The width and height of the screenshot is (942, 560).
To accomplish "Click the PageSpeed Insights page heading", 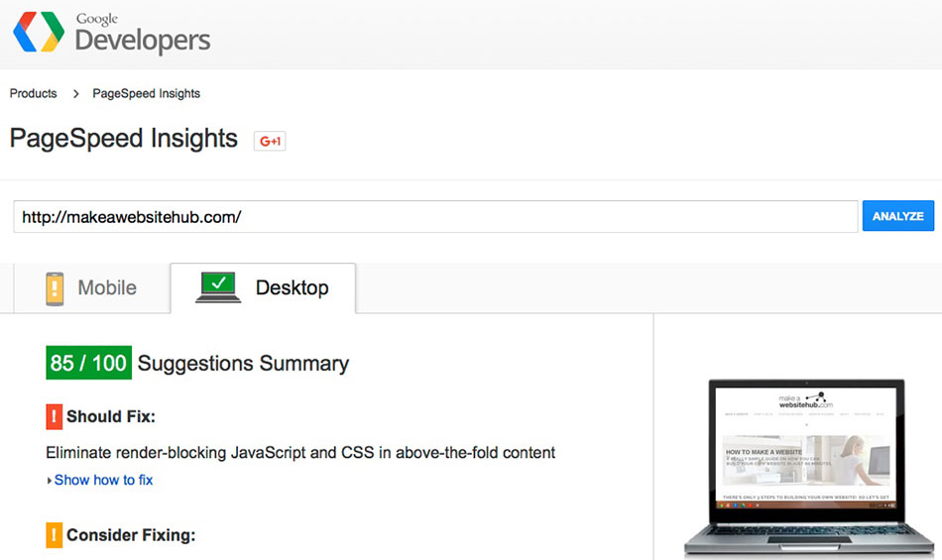I will [x=124, y=139].
